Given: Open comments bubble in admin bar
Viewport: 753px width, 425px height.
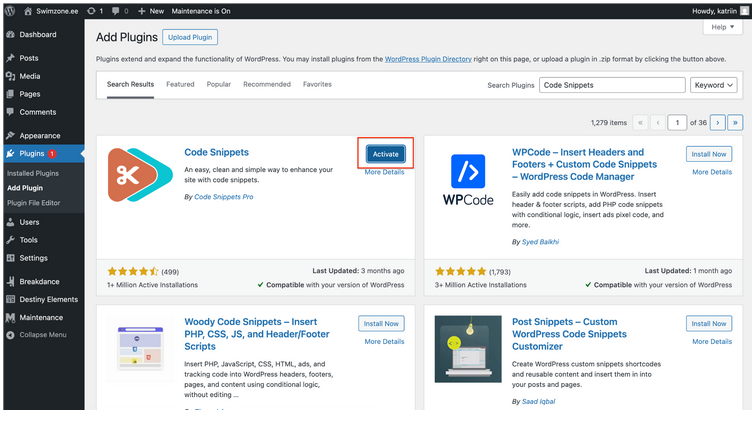Looking at the screenshot, I should (120, 11).
